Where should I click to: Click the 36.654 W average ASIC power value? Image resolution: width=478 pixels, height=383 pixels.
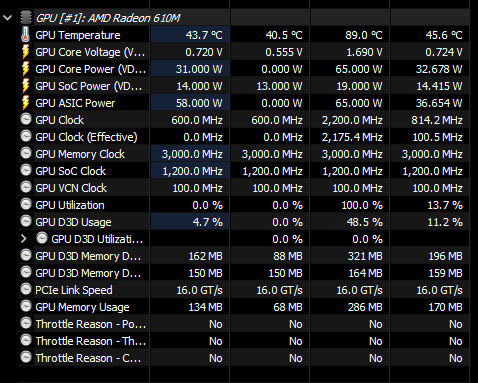coord(439,103)
